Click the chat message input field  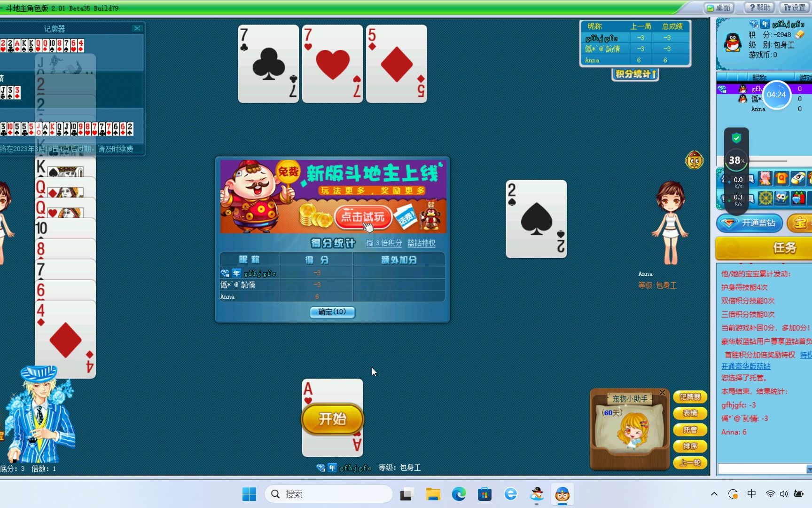click(x=761, y=469)
